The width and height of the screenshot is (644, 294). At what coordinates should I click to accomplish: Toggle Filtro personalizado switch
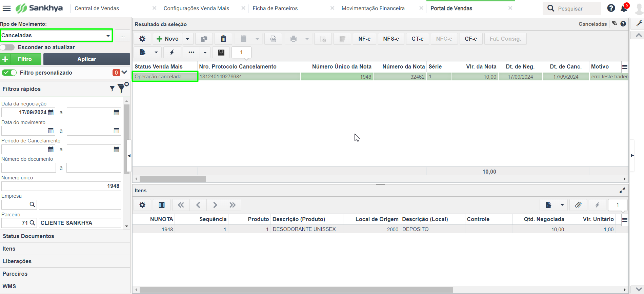(x=9, y=73)
